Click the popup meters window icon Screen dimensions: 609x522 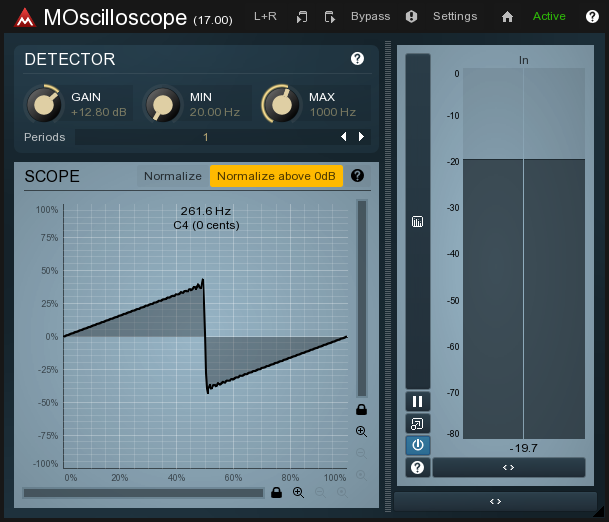tap(418, 424)
